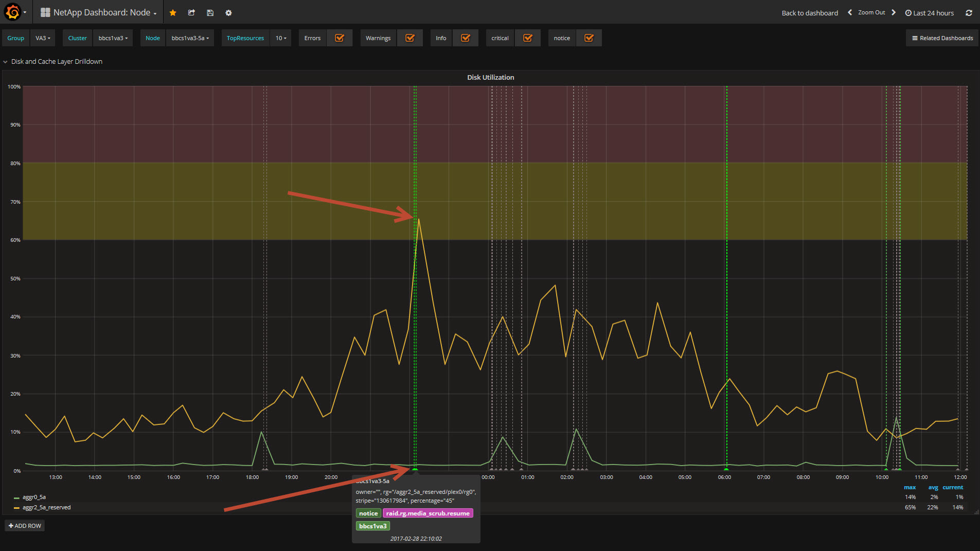This screenshot has height=551, width=980.
Task: Click the share dashboard icon
Action: pyautogui.click(x=191, y=13)
